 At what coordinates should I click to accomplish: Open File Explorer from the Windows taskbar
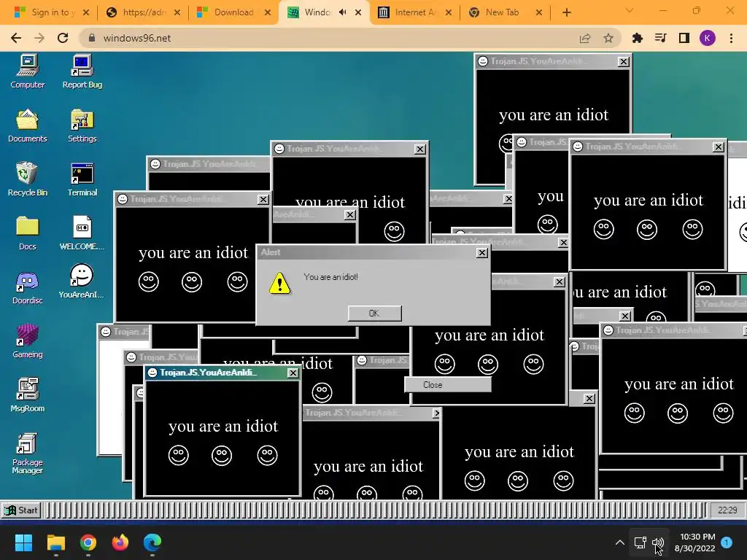pos(55,542)
